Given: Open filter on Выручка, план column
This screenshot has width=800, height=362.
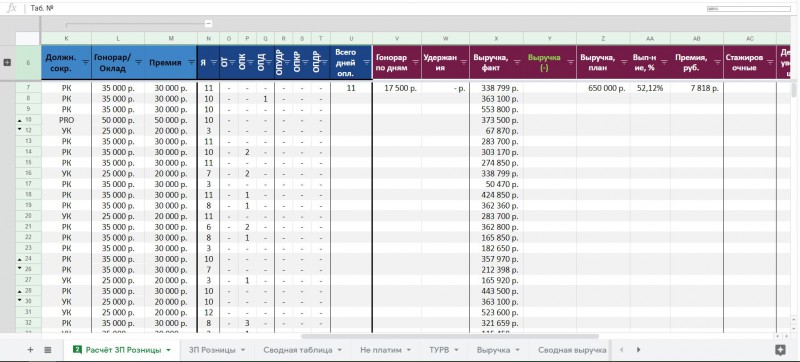Looking at the screenshot, I should [x=623, y=62].
